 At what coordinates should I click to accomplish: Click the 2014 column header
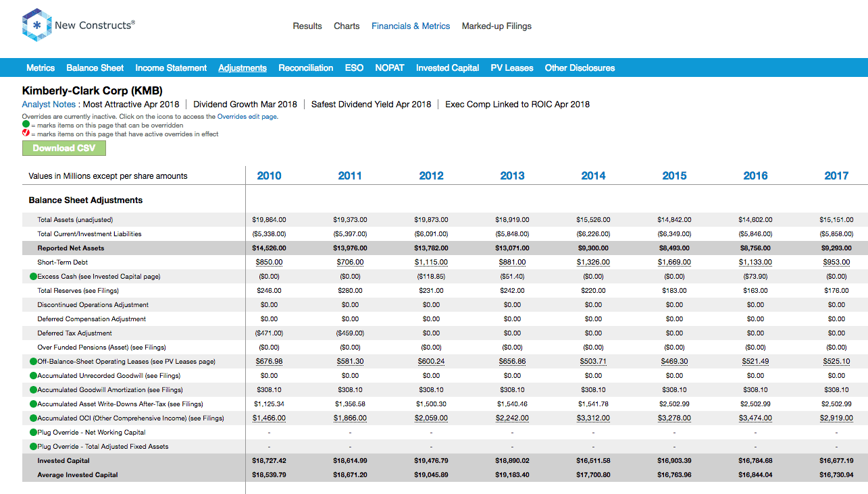[x=593, y=176]
